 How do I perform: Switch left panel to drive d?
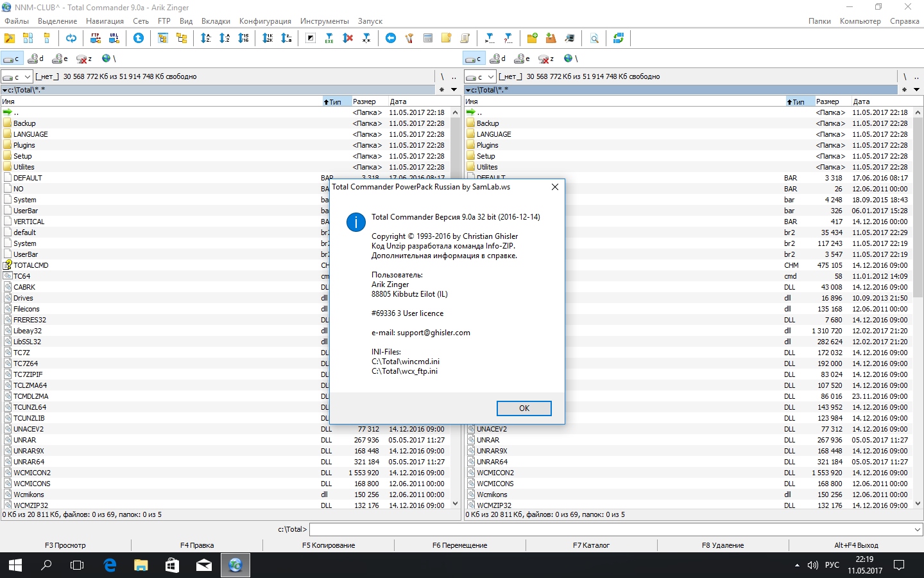pos(36,58)
